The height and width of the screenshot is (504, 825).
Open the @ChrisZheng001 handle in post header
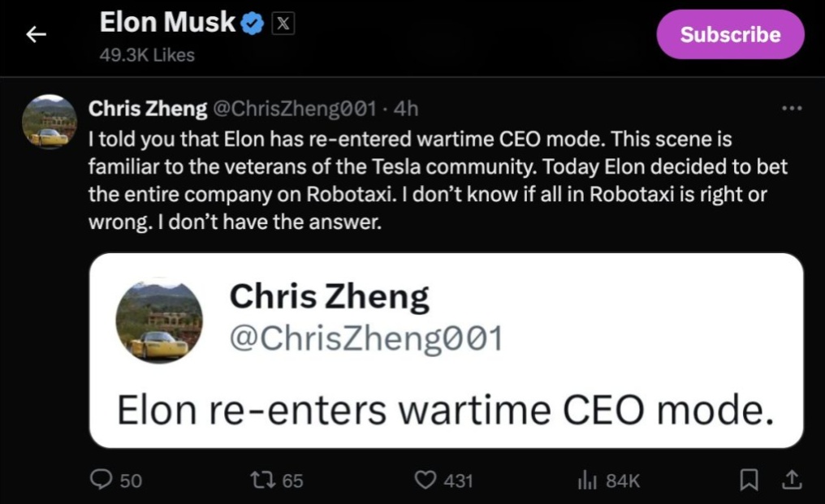pos(294,108)
